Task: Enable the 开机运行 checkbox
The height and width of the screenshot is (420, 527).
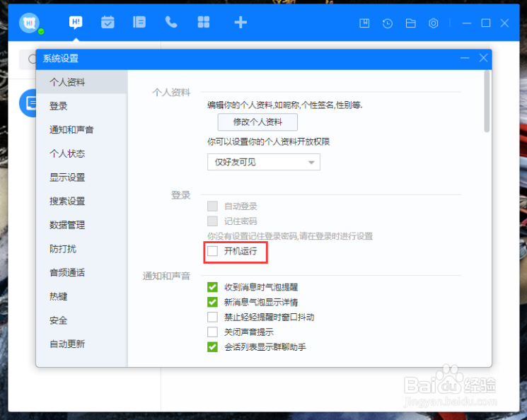Action: 212,251
